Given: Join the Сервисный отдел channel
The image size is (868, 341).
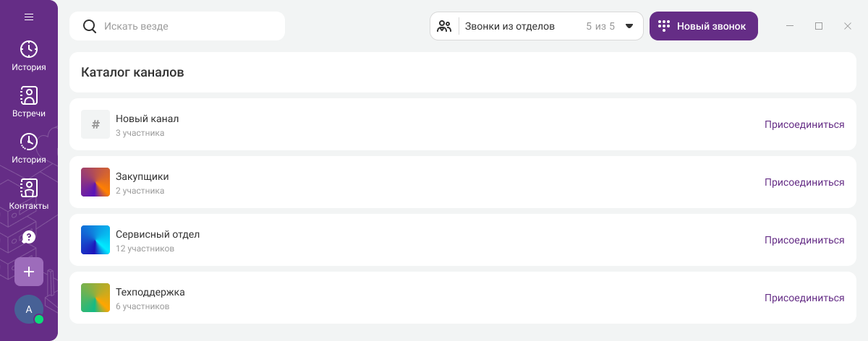Looking at the screenshot, I should (804, 240).
